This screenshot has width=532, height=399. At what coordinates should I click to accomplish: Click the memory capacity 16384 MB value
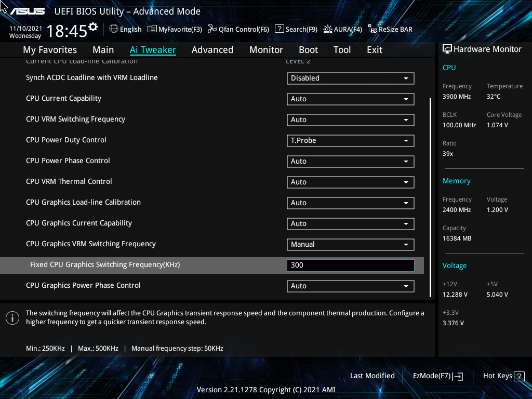point(457,238)
